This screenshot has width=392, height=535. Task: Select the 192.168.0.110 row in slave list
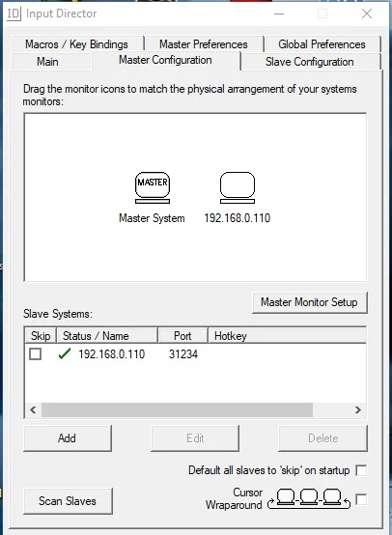coord(195,354)
